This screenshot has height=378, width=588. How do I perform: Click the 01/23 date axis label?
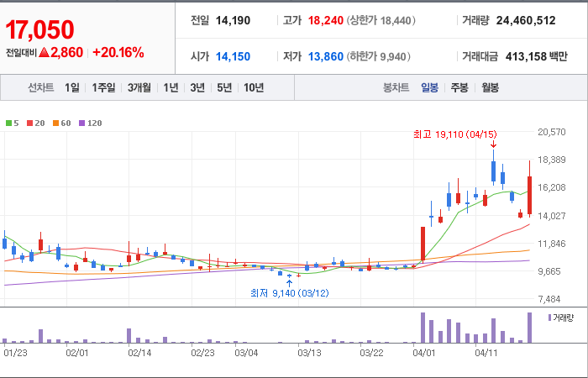15,354
